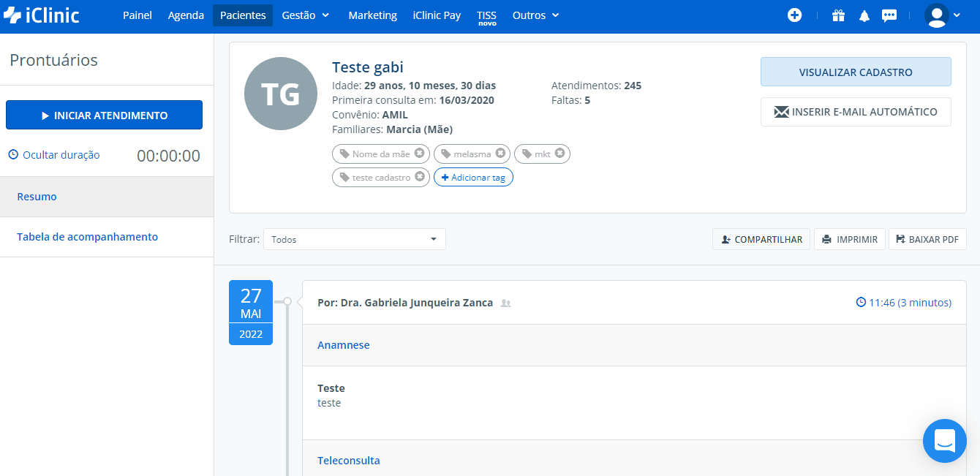Hide the duration timer

click(x=54, y=155)
